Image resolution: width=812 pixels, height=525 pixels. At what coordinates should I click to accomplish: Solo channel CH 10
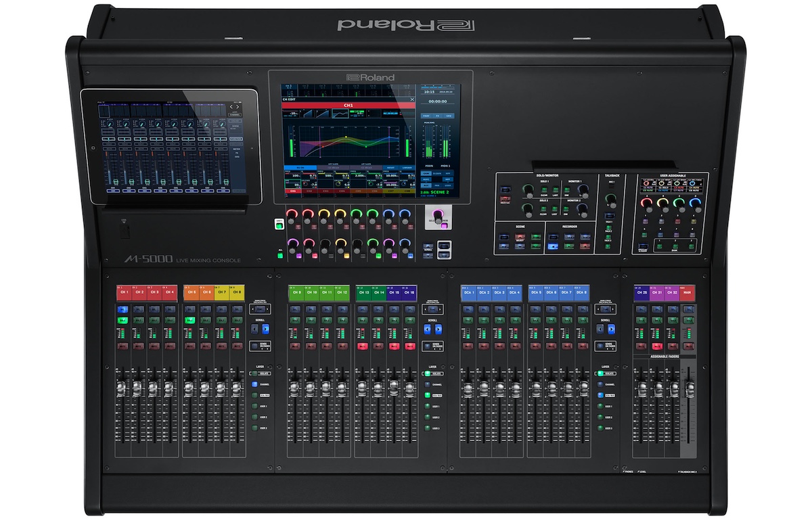point(311,319)
